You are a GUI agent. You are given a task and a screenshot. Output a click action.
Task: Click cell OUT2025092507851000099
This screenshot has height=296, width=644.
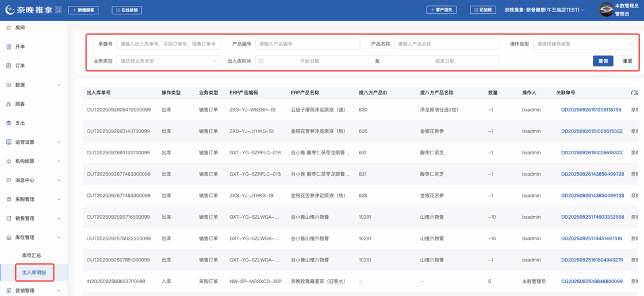point(118,260)
